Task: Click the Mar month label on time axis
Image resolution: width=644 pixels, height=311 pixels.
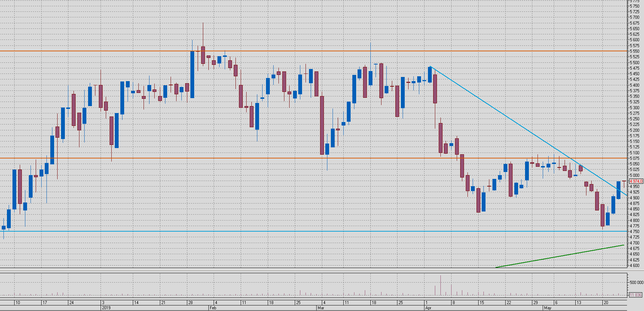Action: coord(321,308)
